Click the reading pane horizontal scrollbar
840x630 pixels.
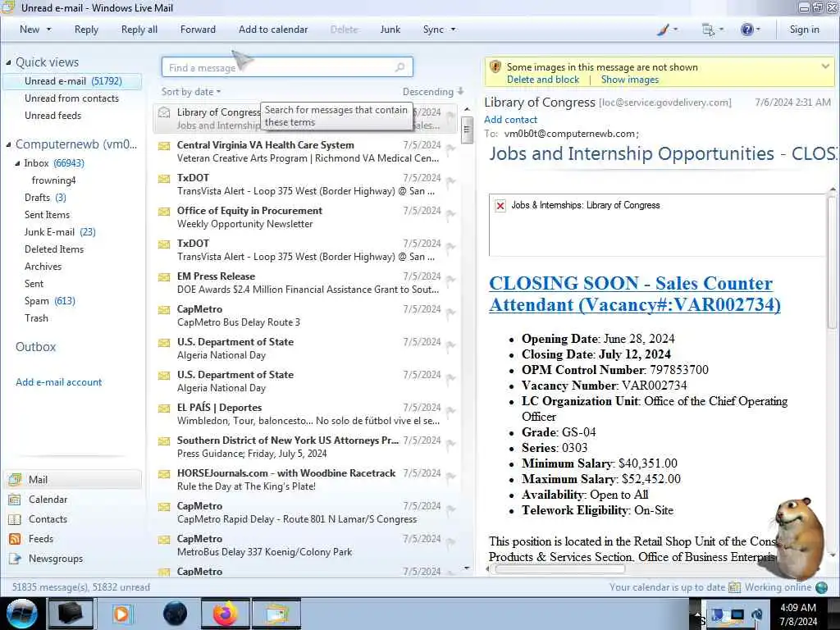pyautogui.click(x=559, y=569)
